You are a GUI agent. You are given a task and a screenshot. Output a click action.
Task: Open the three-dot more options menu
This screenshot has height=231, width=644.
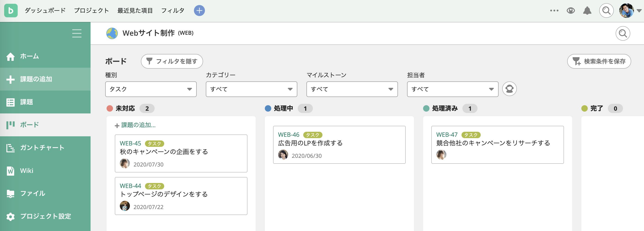pyautogui.click(x=554, y=11)
